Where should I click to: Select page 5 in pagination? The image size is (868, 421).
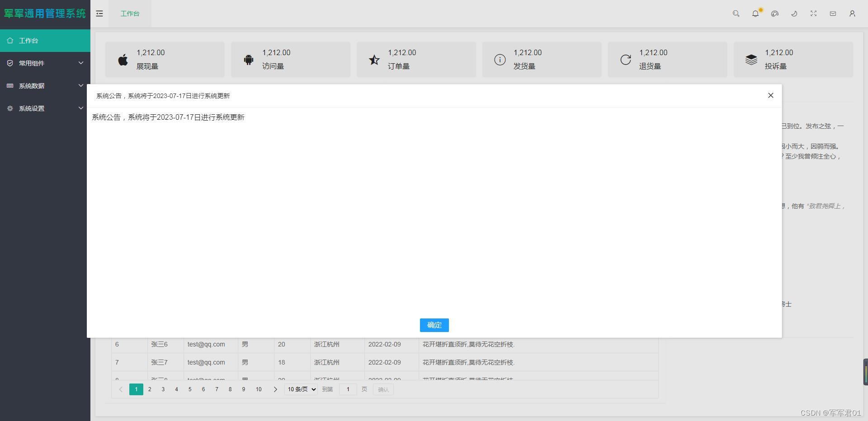[x=190, y=389]
